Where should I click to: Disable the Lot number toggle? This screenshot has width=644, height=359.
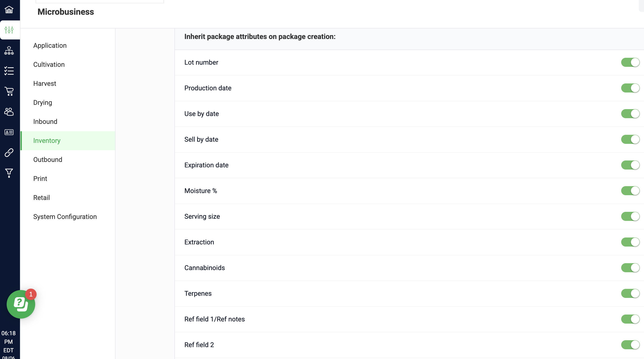point(630,62)
